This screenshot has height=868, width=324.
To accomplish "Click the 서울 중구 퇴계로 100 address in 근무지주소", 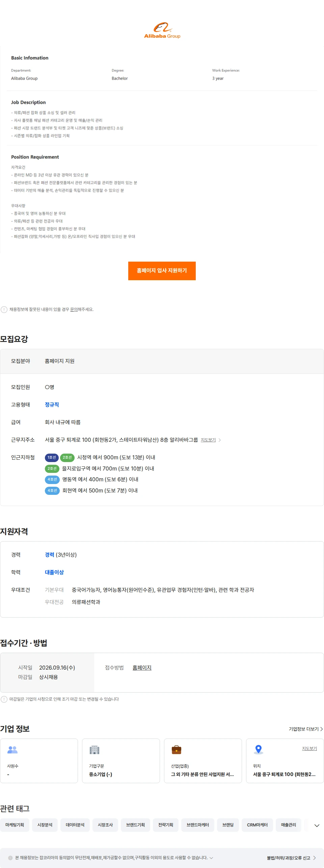I will click(122, 440).
